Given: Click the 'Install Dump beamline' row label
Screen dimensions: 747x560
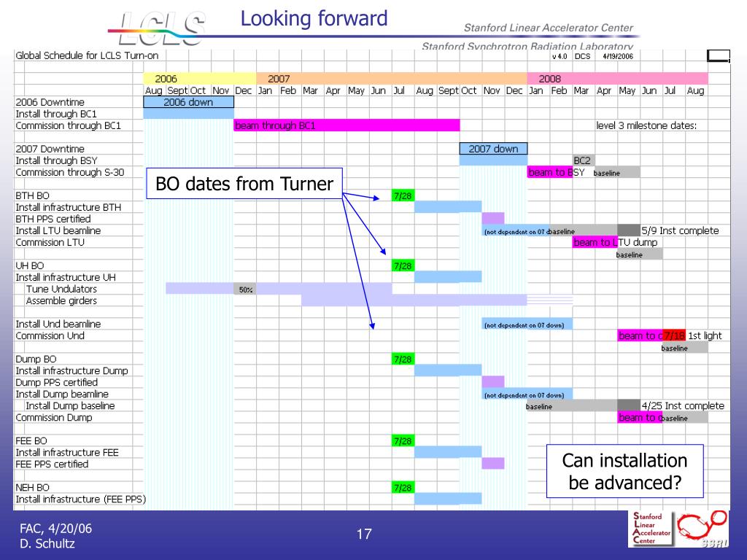Looking at the screenshot, I should (62, 394).
